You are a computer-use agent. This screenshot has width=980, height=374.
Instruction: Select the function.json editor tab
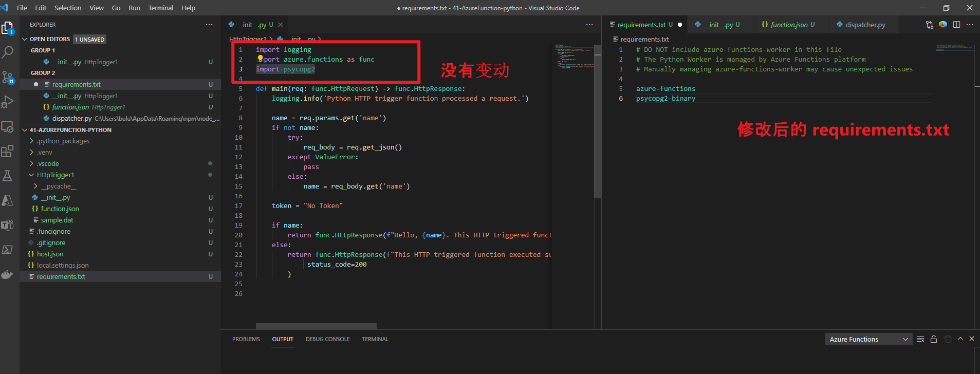(x=789, y=25)
